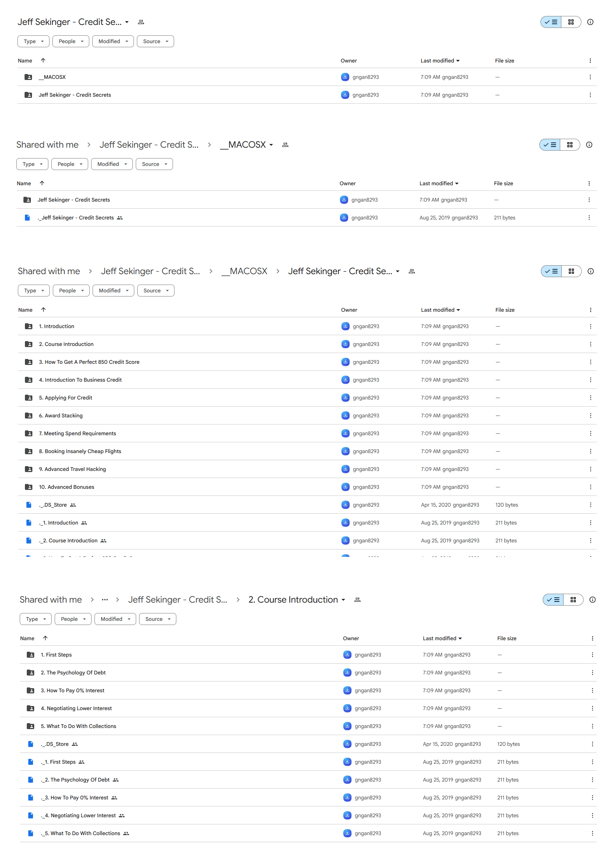Viewport: 616px width, 866px height.
Task: Open Modified filter under 2. Course Introduction title
Action: (115, 619)
